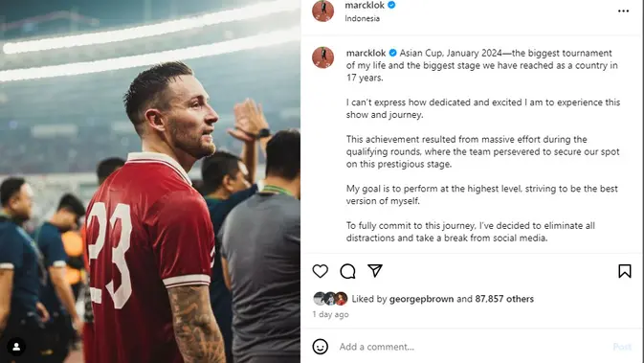Save the post with the bookmark icon
Image resolution: width=644 pixels, height=363 pixels.
click(x=625, y=271)
